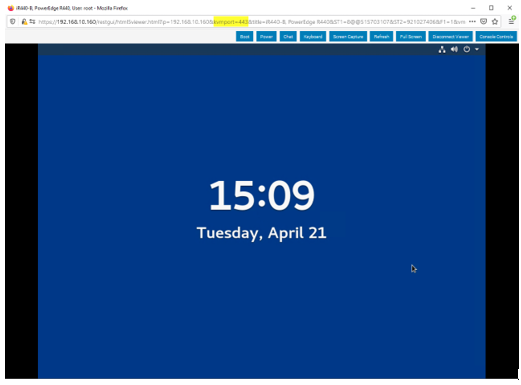Click the permissions icon beside lock
Image resolution: width=521 pixels, height=385 pixels.
pyautogui.click(x=32, y=21)
